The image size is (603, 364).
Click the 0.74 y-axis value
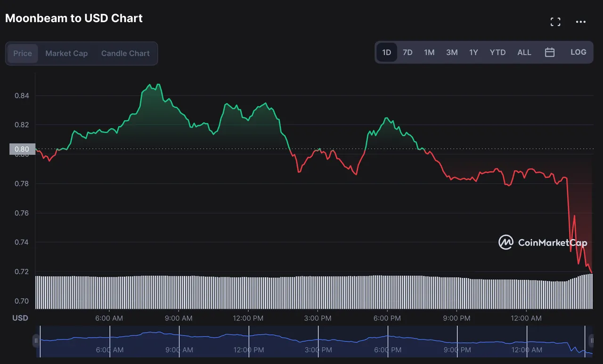tap(22, 242)
